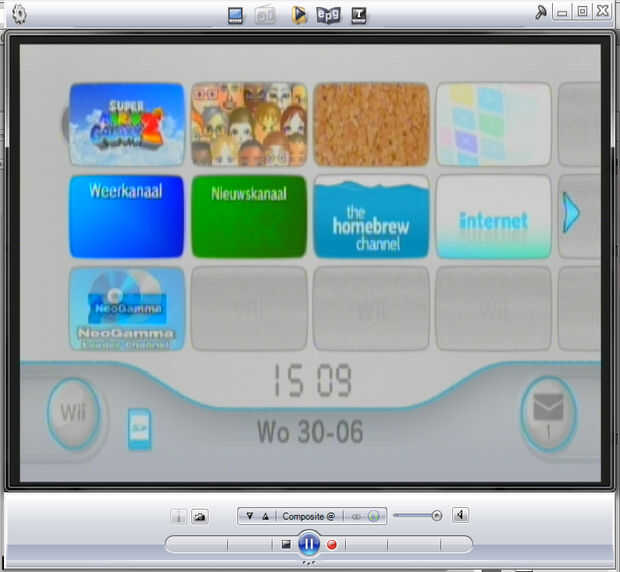Open the Wii Shop colored squares tile
This screenshot has height=572, width=620.
[x=493, y=124]
